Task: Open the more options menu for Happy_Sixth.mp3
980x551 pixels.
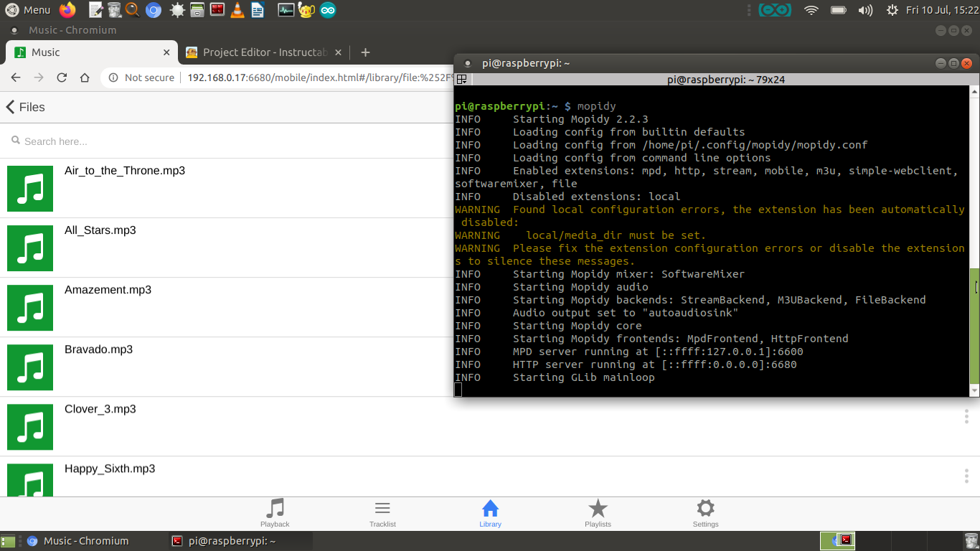Action: click(x=966, y=476)
